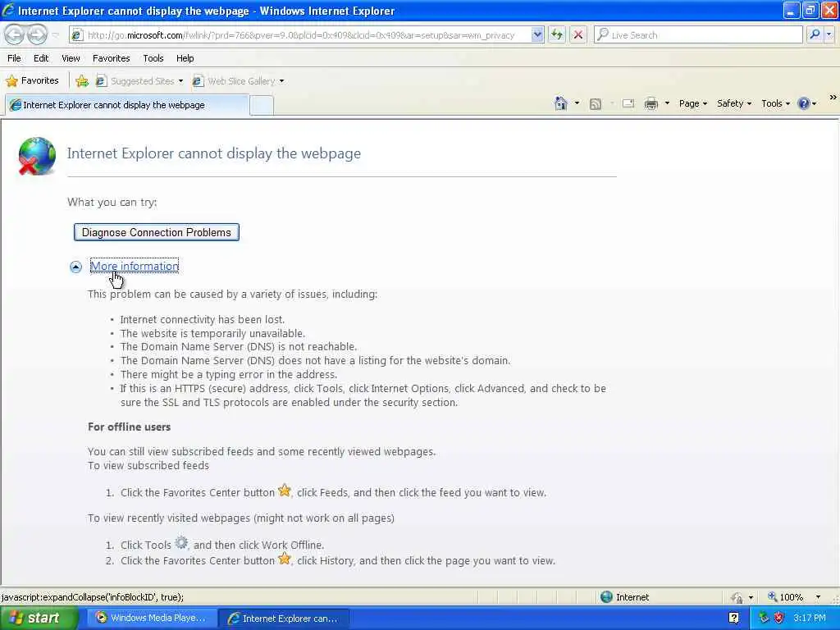Open the zoom level dropdown arrow
Viewport: 840px width, 630px height.
pos(818,597)
